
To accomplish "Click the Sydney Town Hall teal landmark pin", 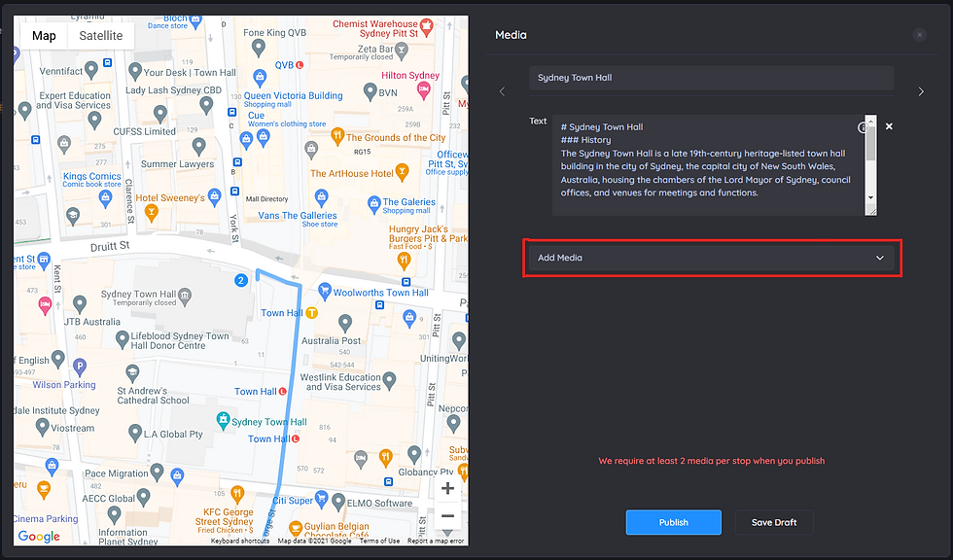I will (x=223, y=420).
